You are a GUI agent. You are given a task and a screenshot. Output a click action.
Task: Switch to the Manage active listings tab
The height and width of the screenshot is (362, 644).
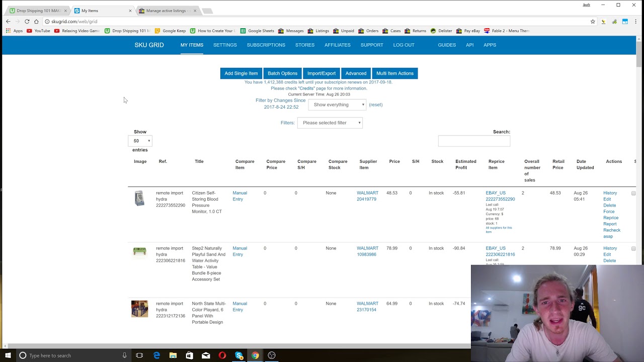[x=168, y=11]
